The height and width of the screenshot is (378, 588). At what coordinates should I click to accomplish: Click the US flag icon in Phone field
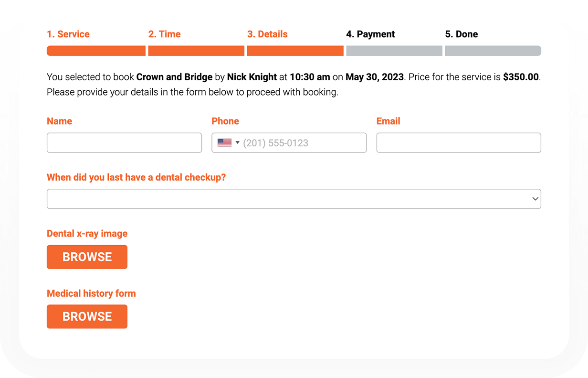pyautogui.click(x=224, y=143)
